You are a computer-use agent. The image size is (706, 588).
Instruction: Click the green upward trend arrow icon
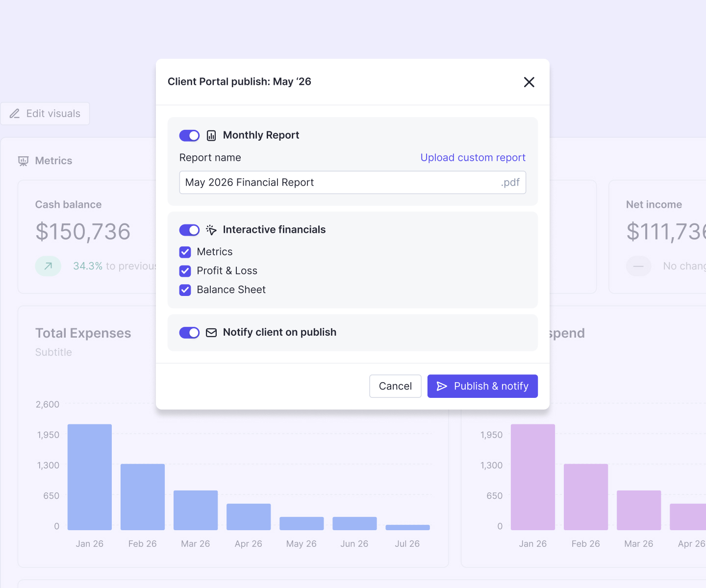click(x=48, y=266)
